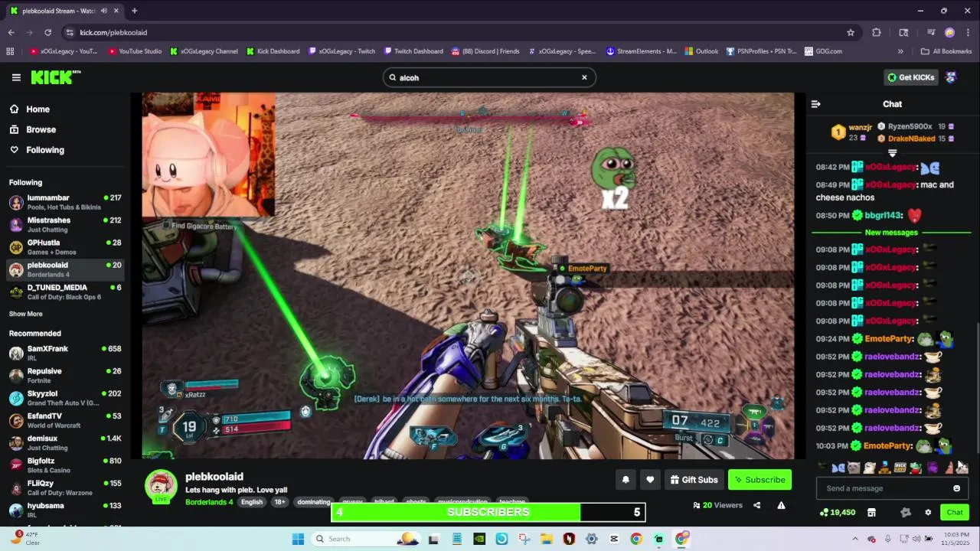Open the emoji picker in message box

click(956, 488)
